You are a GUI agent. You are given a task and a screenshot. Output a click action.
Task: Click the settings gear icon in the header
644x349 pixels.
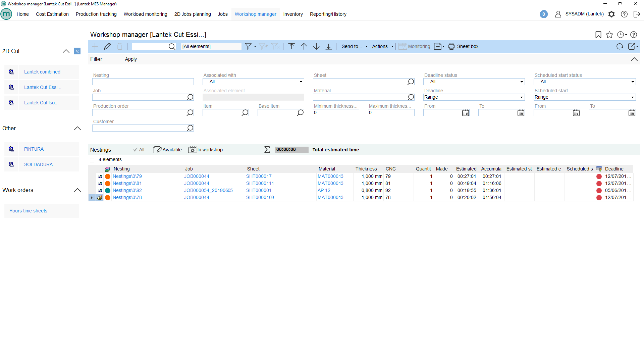[x=611, y=14]
